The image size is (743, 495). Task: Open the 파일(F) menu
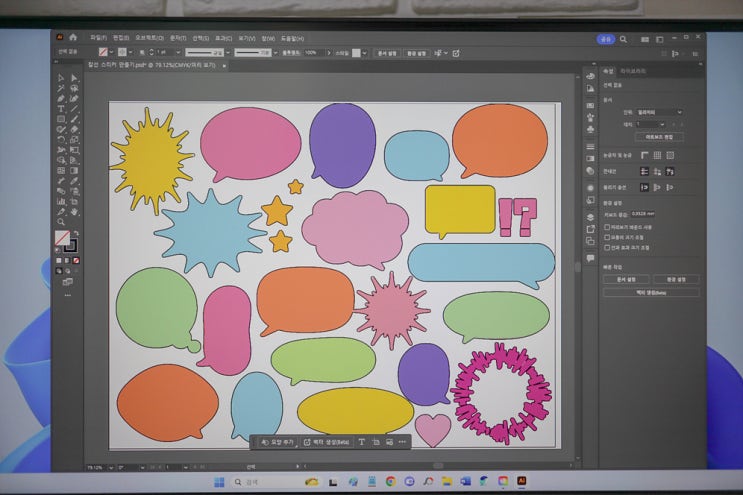[98, 39]
